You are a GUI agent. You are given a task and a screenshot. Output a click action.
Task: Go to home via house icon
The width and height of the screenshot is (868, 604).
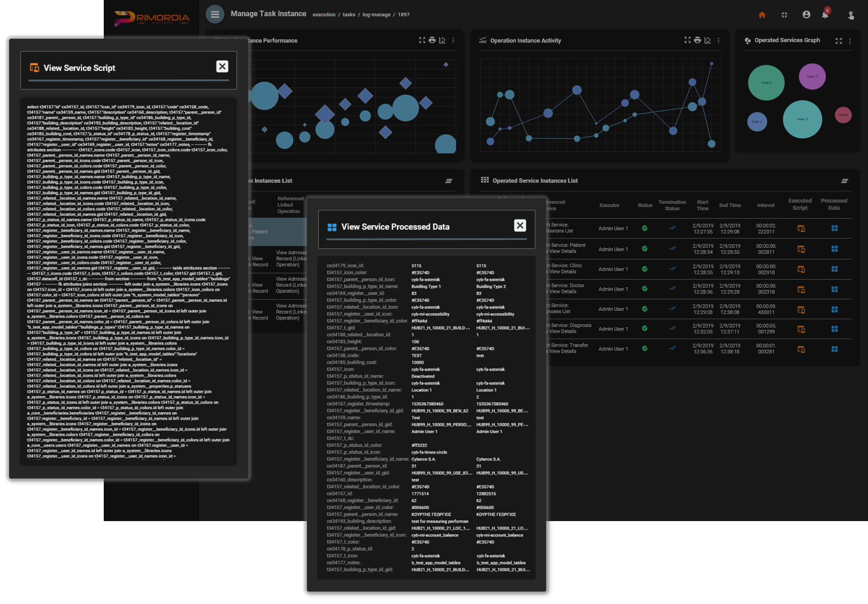pos(762,15)
